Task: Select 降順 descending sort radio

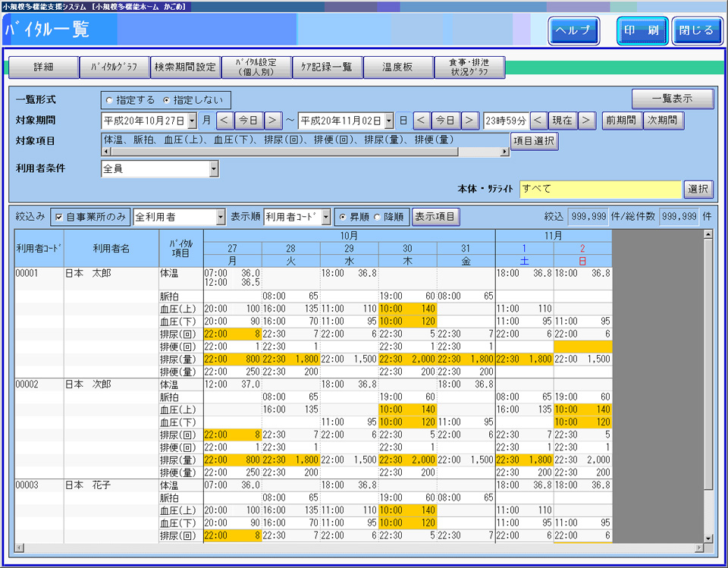Action: [378, 218]
